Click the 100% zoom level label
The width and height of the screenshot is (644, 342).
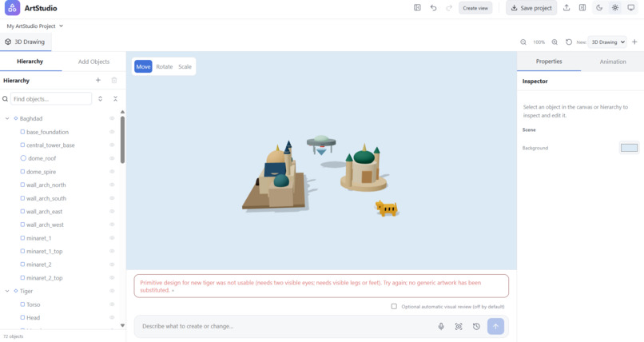[x=539, y=42]
